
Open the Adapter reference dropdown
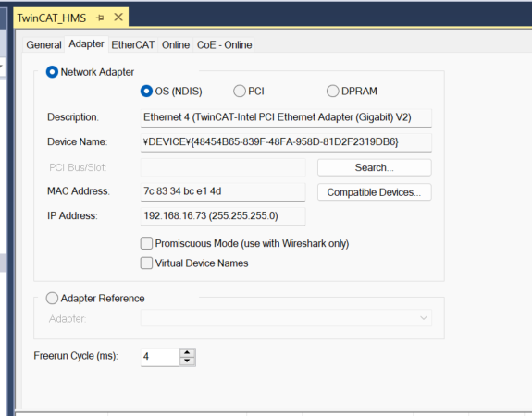point(286,318)
